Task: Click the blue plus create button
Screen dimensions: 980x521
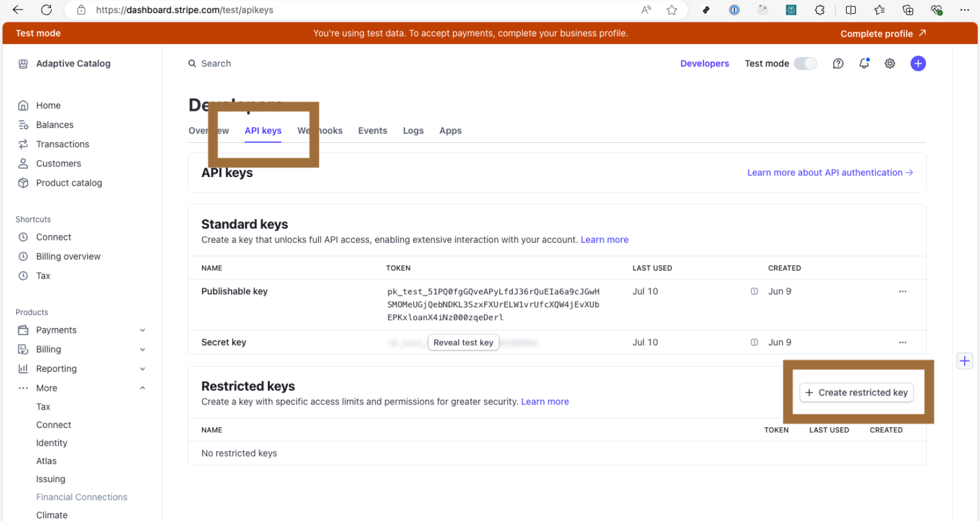Action: point(918,63)
